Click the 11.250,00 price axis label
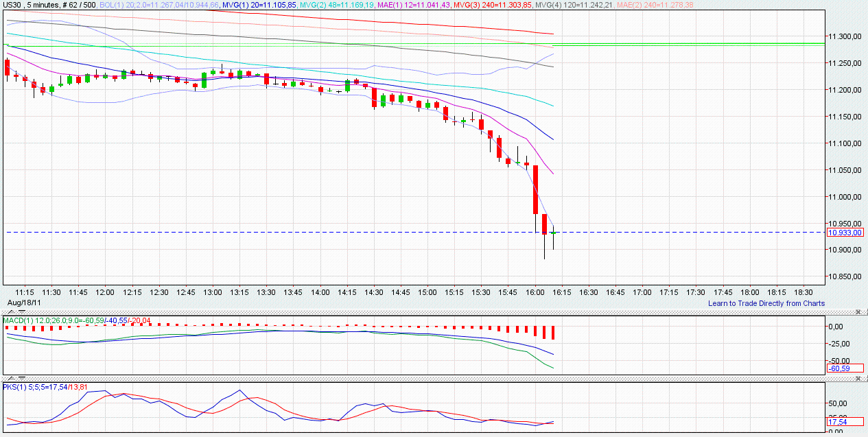This screenshot has width=868, height=437. click(845, 63)
